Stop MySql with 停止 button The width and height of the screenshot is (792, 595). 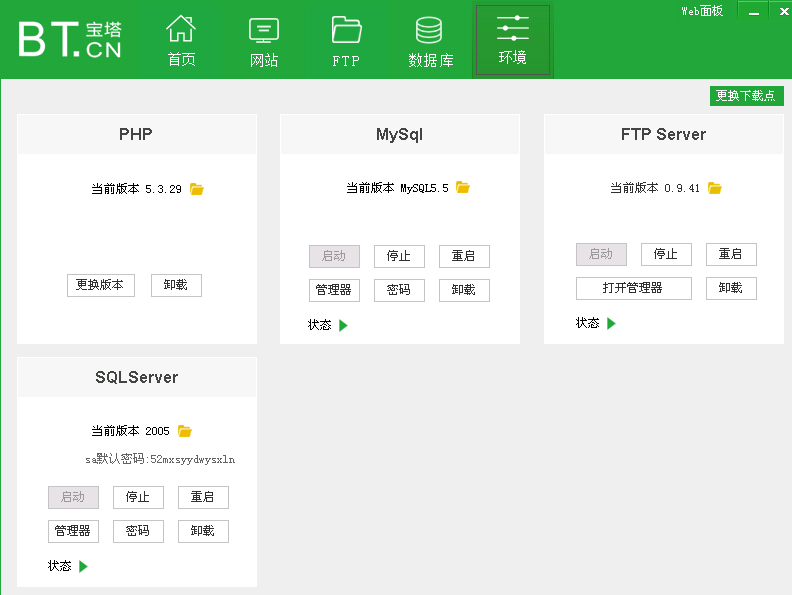tap(399, 256)
